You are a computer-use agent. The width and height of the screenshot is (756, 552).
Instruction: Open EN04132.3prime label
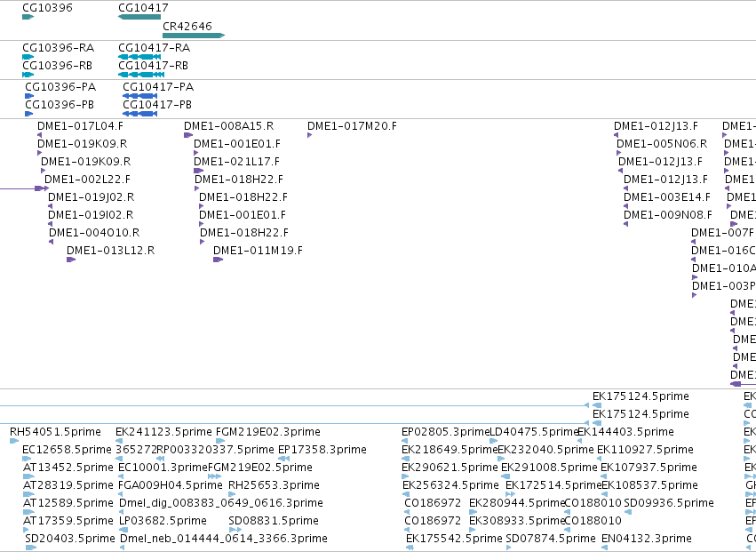click(647, 539)
